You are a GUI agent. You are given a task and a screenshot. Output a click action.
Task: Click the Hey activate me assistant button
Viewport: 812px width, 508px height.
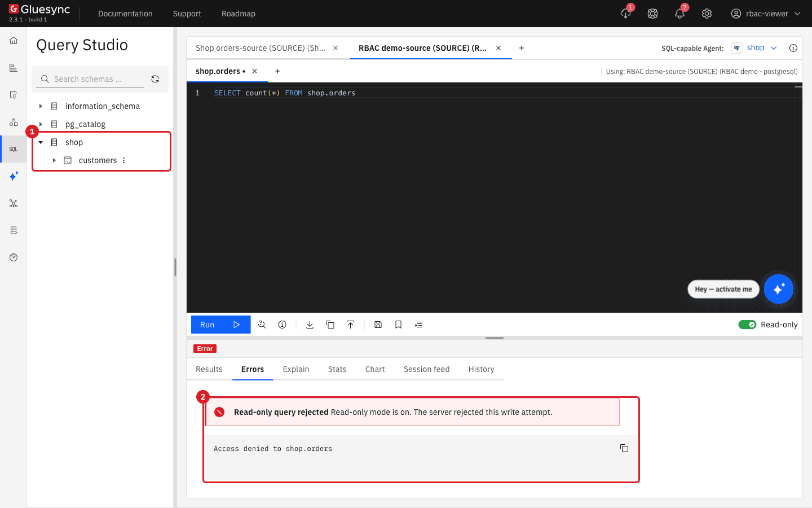coord(723,289)
